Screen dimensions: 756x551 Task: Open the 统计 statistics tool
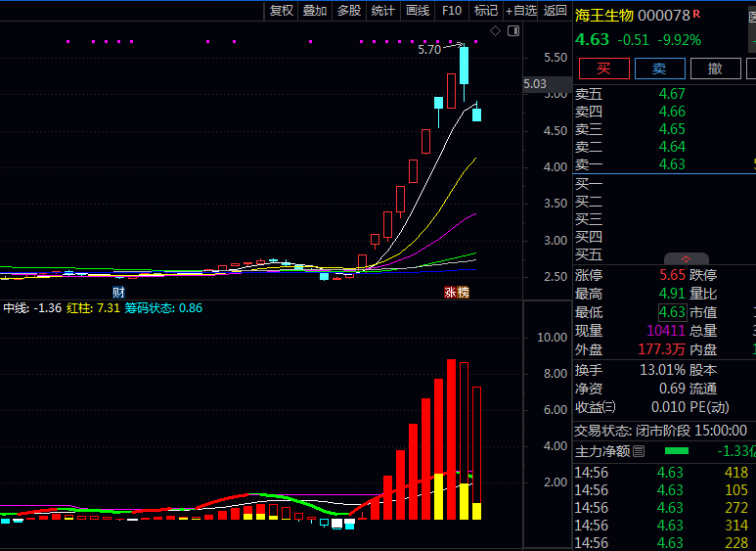[x=383, y=10]
